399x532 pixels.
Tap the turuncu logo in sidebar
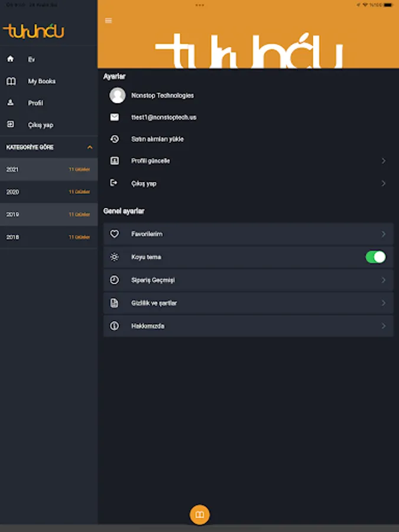point(34,31)
